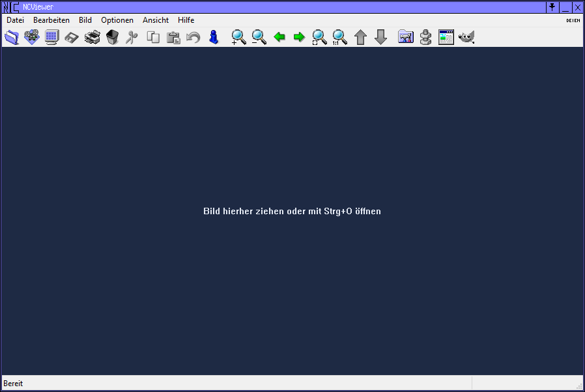Click the gray up arrow icon
This screenshot has height=392, width=585.
360,37
